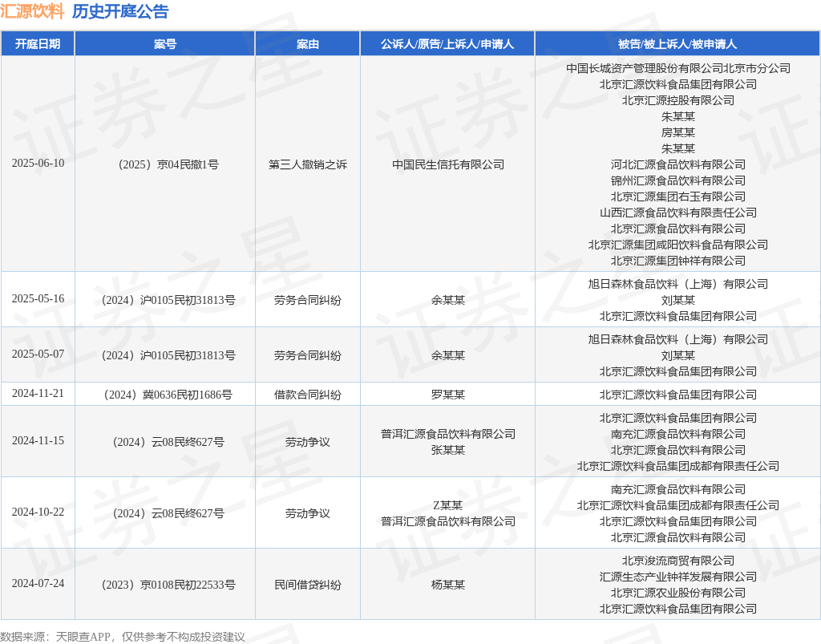
Task: Select case number in the 2025-05-16 row
Action: pos(165,300)
